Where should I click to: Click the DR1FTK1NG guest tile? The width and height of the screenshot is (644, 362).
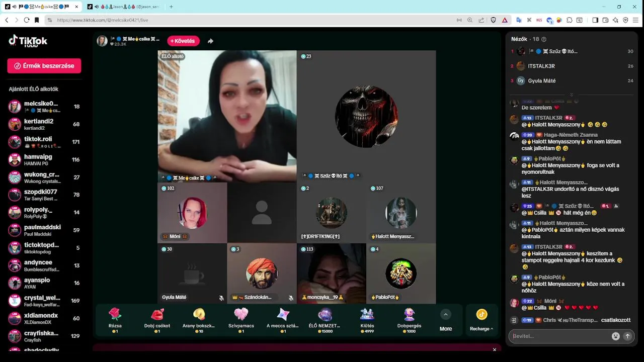point(332,213)
